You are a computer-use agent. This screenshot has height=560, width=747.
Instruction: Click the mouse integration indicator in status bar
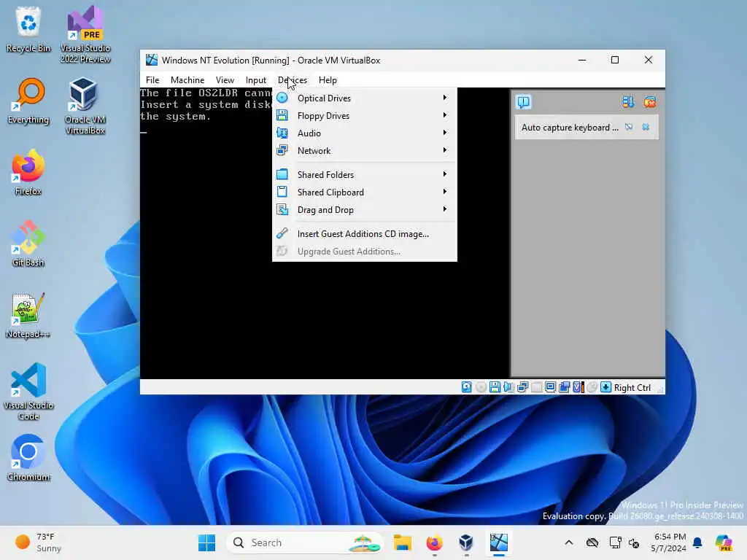(x=592, y=387)
